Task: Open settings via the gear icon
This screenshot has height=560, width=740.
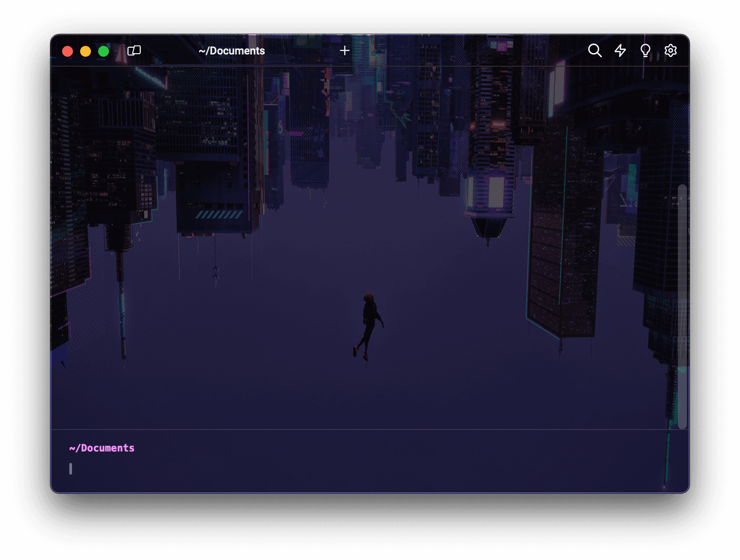Action: click(x=670, y=51)
